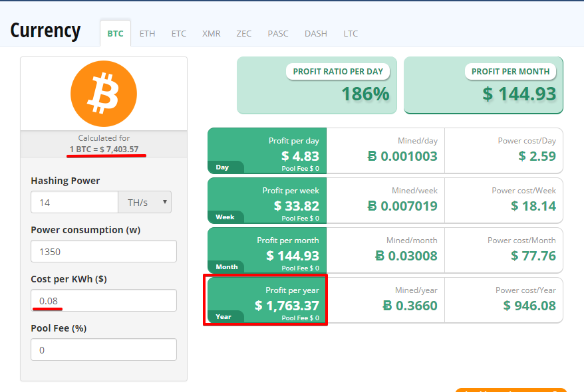Click the Profit per day panel
584x392 pixels.
click(267, 151)
